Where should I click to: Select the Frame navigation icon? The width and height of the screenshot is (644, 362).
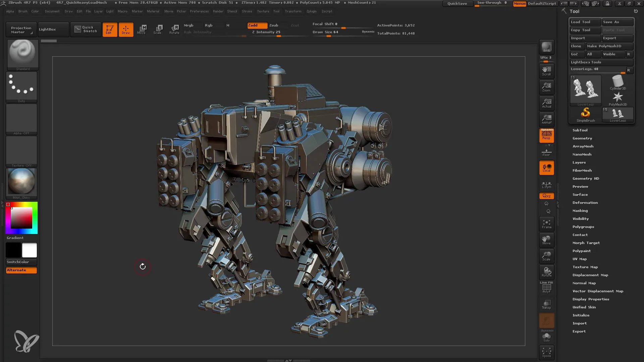coord(547,224)
